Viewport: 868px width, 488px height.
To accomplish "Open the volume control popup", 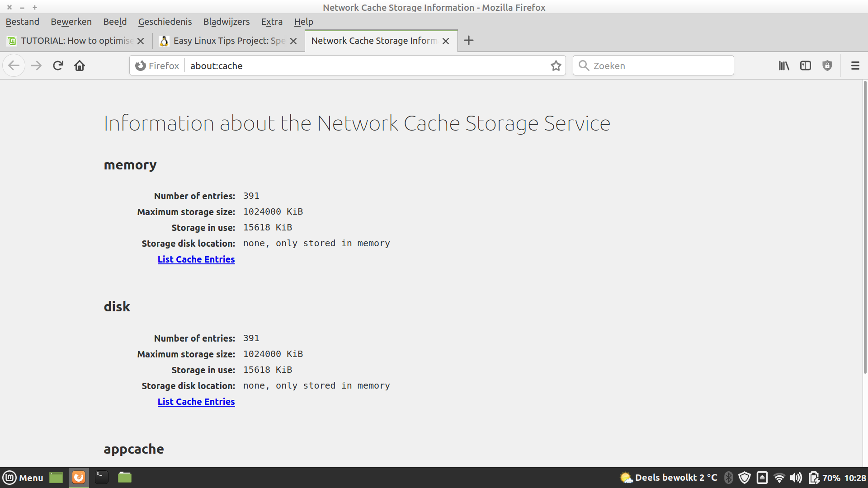I will 796,477.
